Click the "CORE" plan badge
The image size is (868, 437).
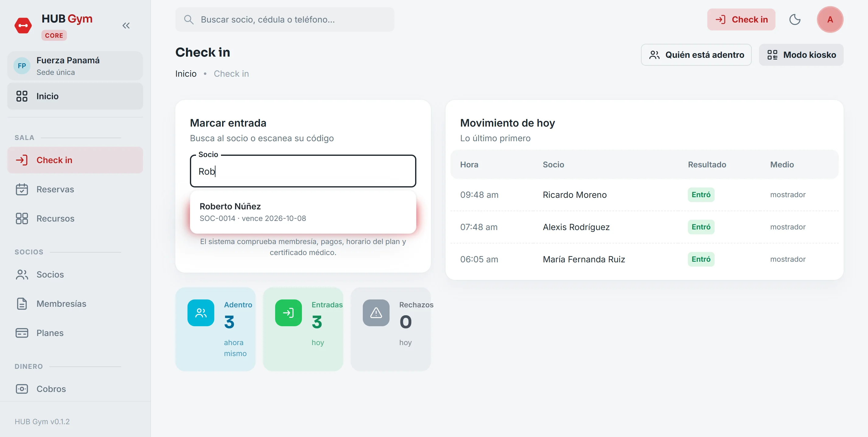54,35
